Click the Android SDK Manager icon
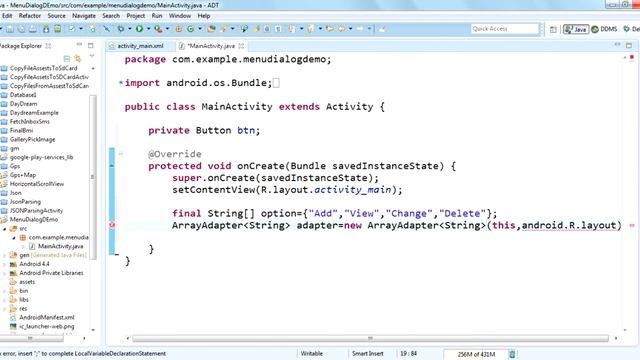This screenshot has width=640, height=360. tap(46, 29)
